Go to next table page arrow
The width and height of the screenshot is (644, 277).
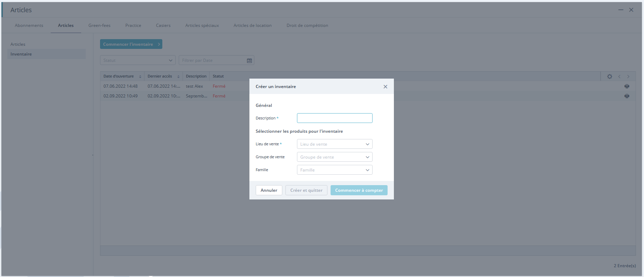click(628, 76)
